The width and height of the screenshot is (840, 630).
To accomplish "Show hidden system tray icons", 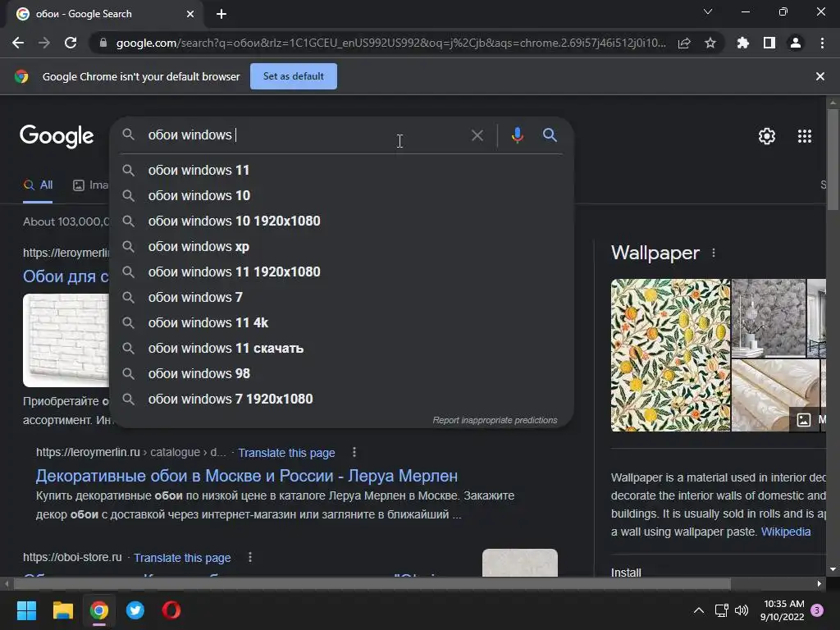I will 699,610.
